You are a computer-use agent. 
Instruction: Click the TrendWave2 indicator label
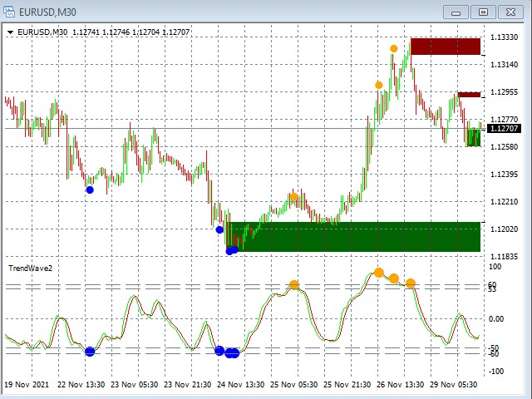click(30, 268)
